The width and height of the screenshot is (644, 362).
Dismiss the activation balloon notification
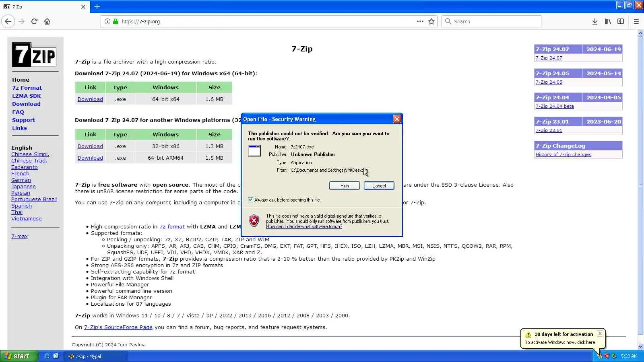[x=600, y=333]
